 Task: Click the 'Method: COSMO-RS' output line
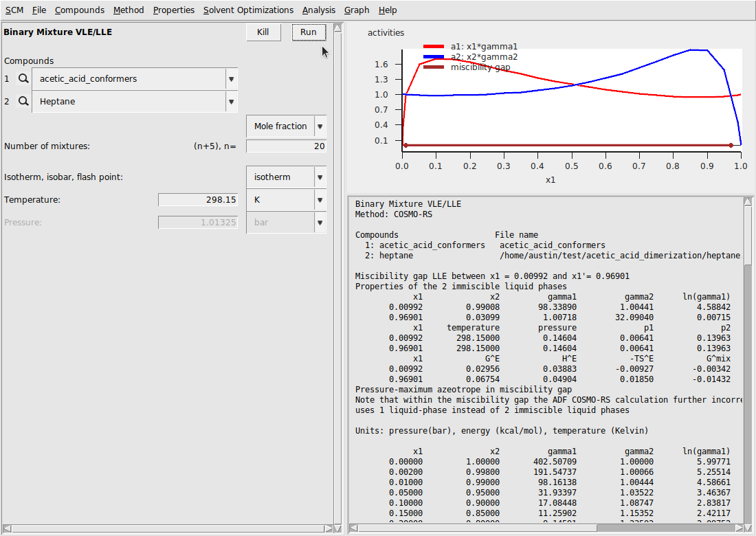(393, 214)
